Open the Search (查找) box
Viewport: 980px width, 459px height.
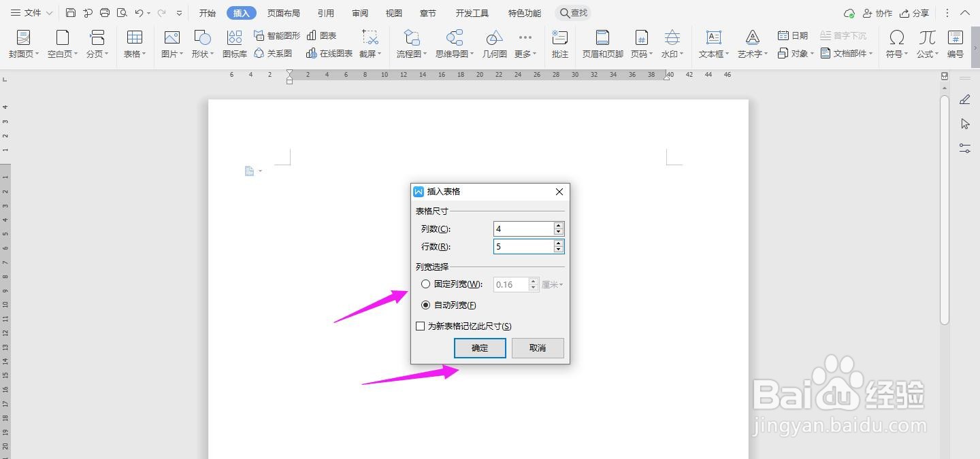click(573, 13)
